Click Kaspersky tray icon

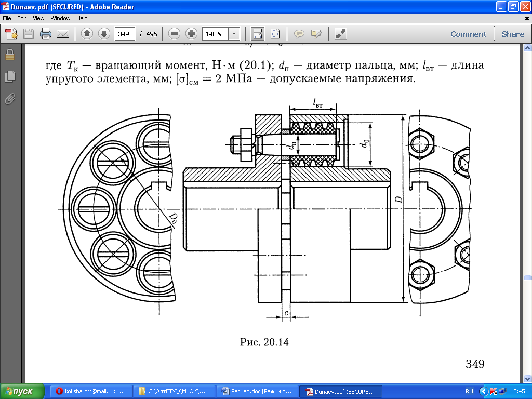(x=494, y=392)
